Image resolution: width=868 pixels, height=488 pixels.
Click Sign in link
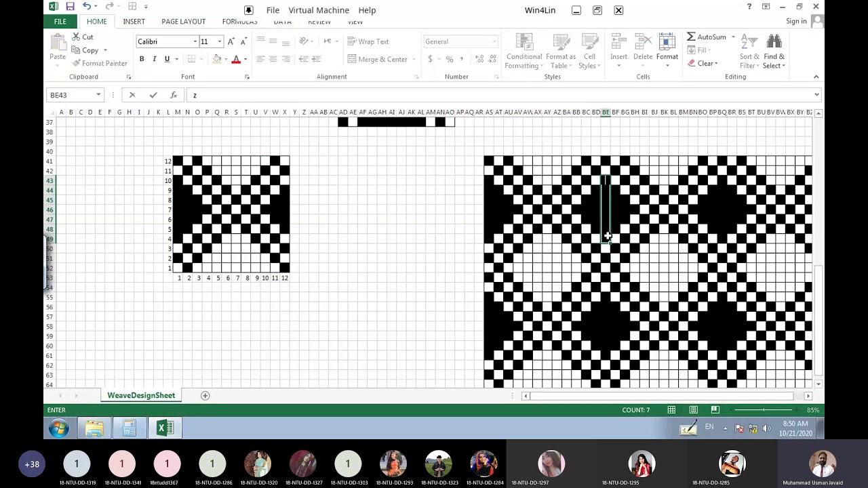[796, 22]
